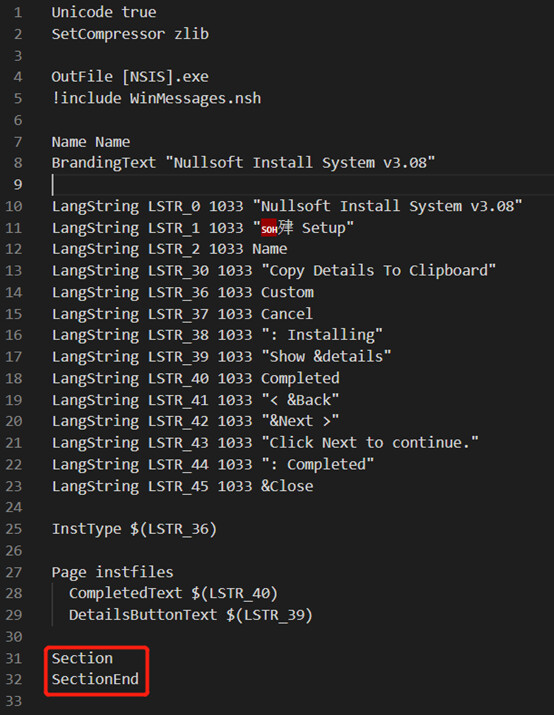This screenshot has height=715, width=554.
Task: Click "Copy Details To Clipboard" string
Action: [378, 270]
